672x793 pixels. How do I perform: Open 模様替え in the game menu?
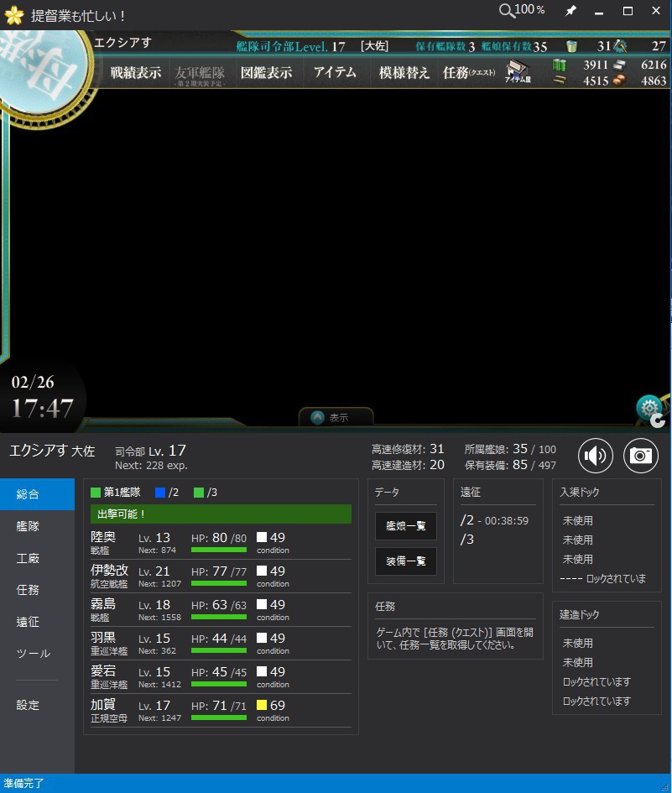(x=404, y=72)
